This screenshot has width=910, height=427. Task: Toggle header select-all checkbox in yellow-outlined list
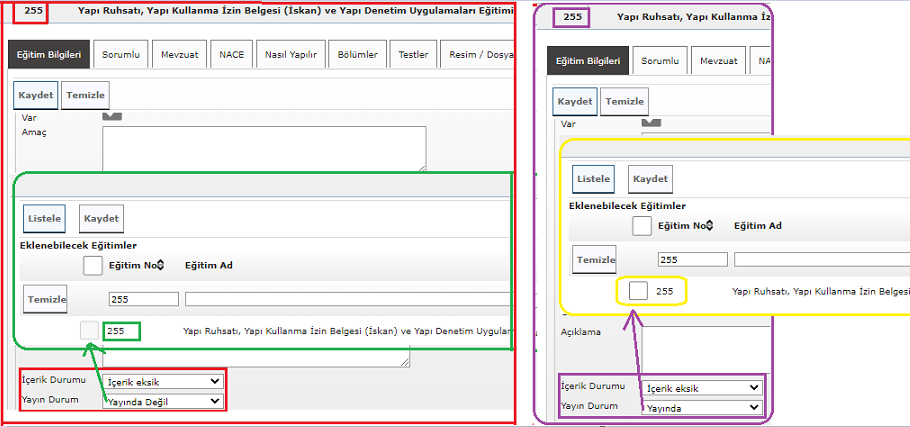642,226
